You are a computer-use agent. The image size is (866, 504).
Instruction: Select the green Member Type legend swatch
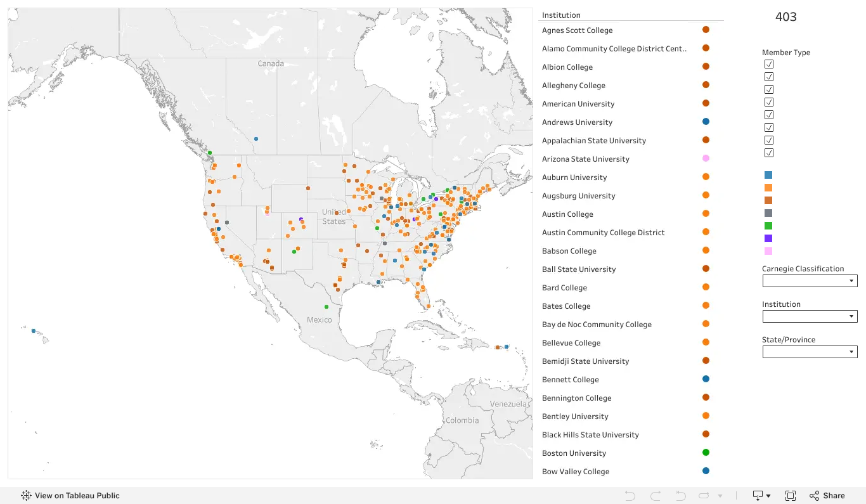[768, 226]
